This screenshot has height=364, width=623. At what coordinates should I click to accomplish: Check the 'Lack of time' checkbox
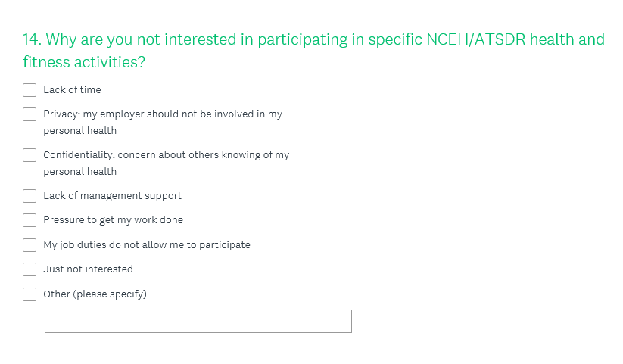tap(30, 90)
